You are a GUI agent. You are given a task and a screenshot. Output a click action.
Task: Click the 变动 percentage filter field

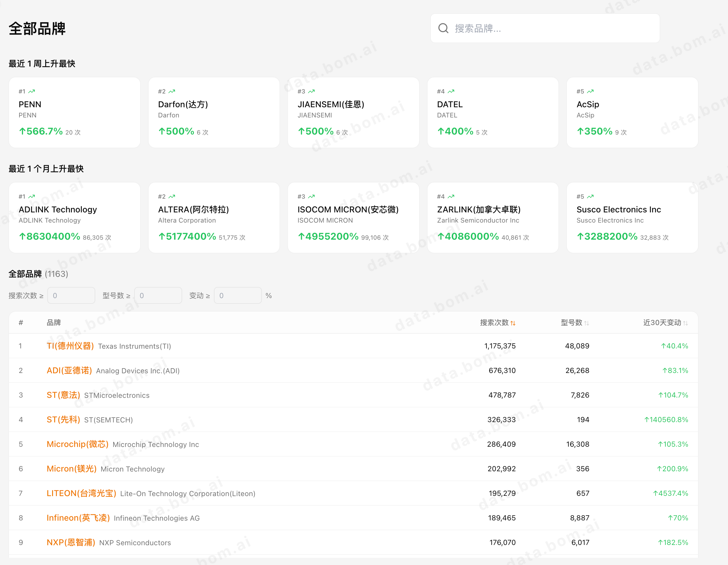[238, 295]
